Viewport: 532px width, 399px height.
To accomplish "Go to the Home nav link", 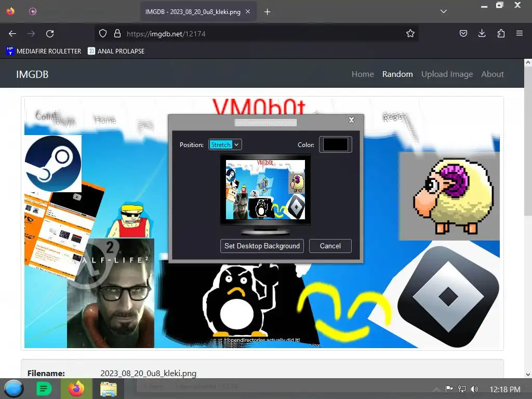I will point(363,74).
